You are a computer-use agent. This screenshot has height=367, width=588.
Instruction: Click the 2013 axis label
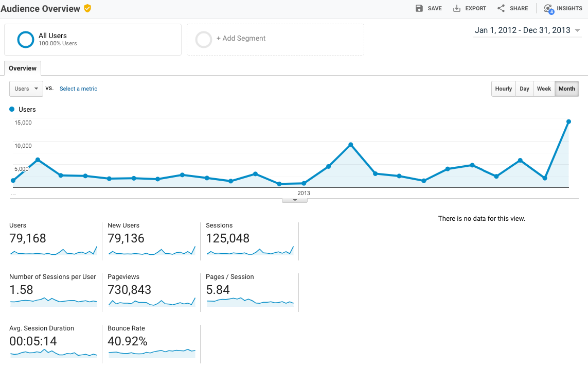(x=304, y=193)
